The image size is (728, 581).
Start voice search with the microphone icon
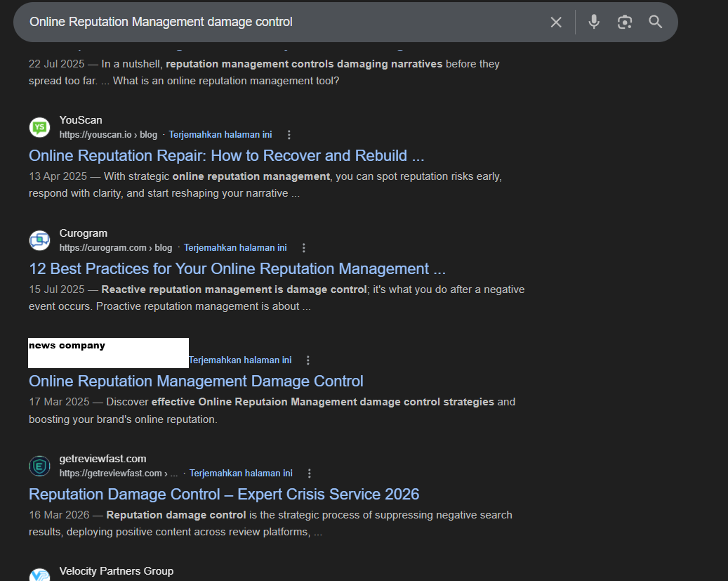594,22
